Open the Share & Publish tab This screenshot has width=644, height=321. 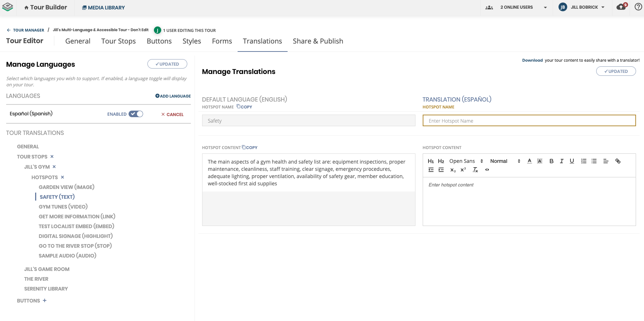(318, 41)
